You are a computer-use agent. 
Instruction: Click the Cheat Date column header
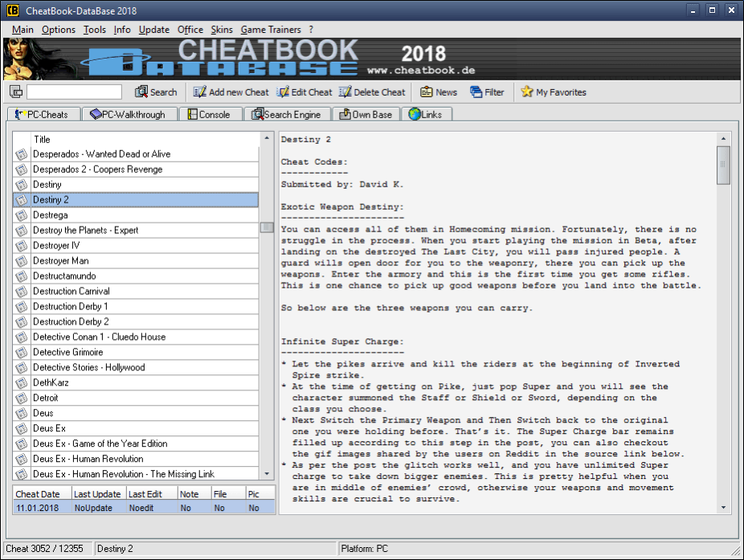click(43, 493)
